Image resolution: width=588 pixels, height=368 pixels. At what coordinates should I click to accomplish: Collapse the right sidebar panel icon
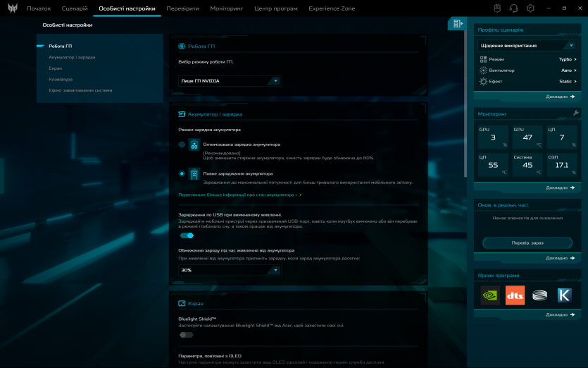pos(457,24)
